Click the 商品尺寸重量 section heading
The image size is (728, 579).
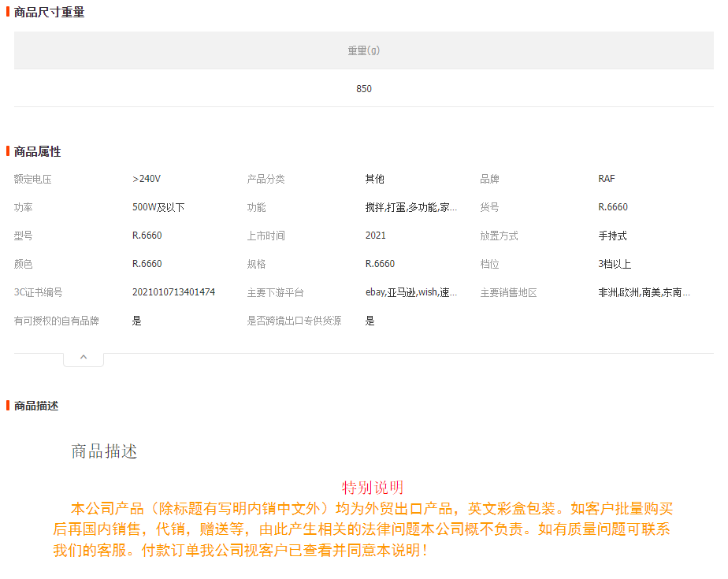pyautogui.click(x=49, y=12)
